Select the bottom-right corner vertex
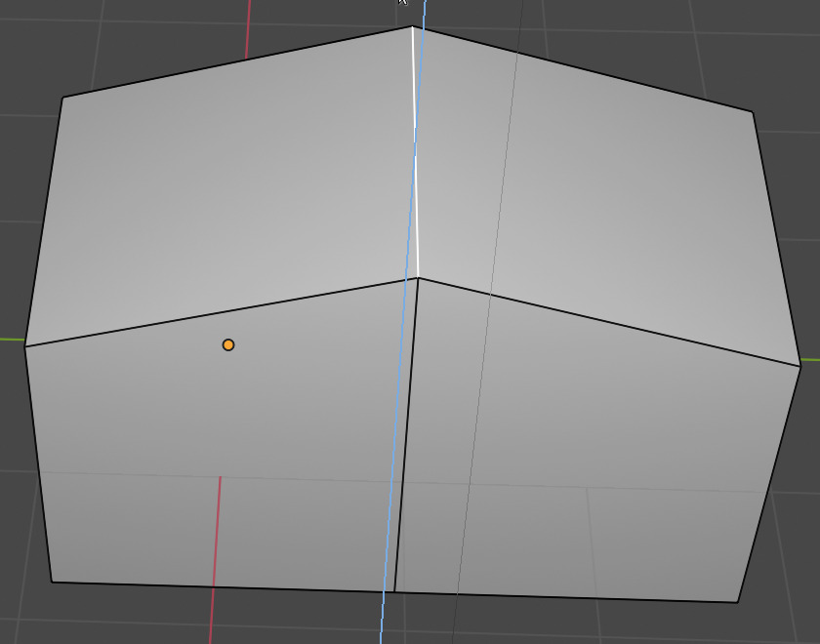The width and height of the screenshot is (820, 644). pyautogui.click(x=738, y=602)
